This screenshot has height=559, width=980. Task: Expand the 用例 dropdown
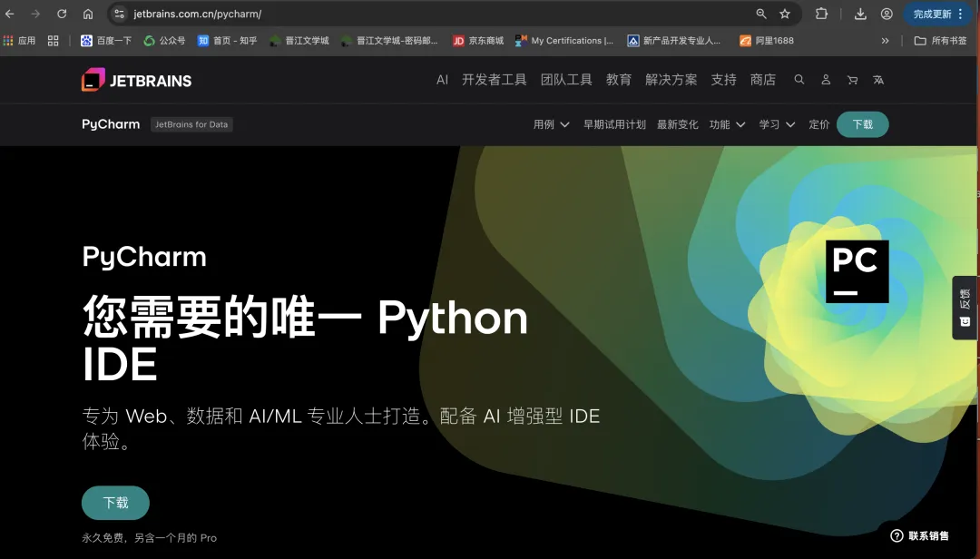(x=552, y=124)
